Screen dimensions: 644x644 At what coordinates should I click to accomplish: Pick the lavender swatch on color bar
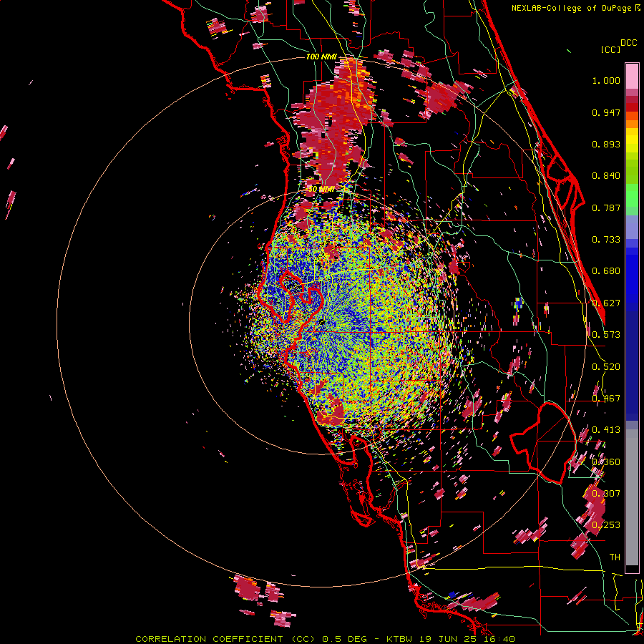coord(632,227)
